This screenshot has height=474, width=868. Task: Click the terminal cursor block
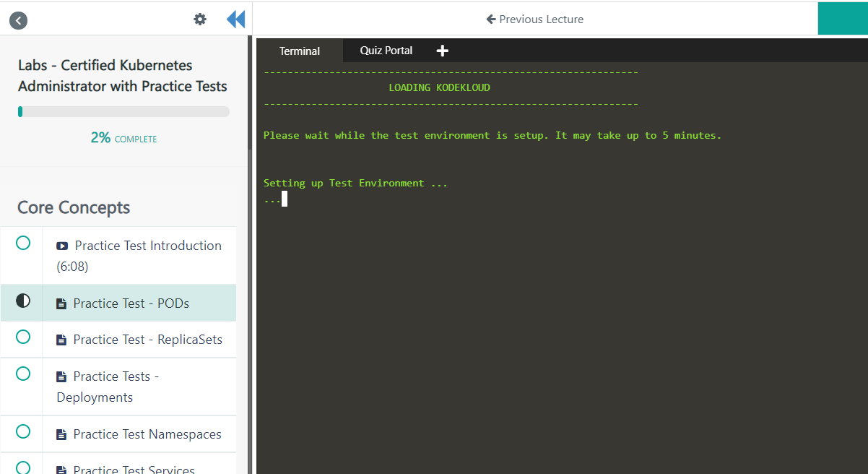click(x=285, y=199)
